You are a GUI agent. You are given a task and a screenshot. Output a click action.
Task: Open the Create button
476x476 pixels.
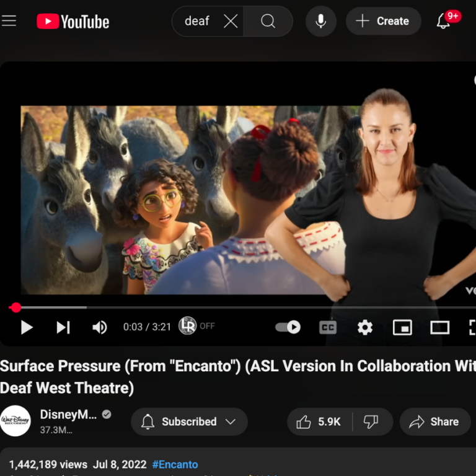click(384, 21)
